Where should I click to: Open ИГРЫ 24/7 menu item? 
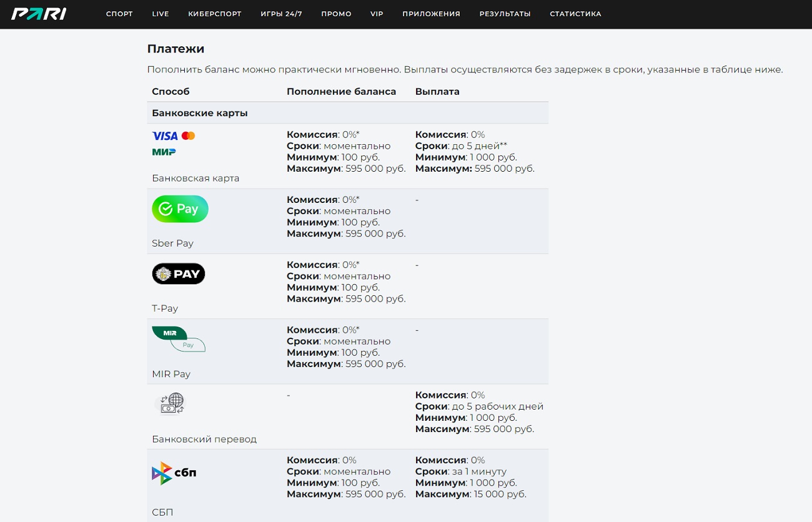click(x=281, y=14)
